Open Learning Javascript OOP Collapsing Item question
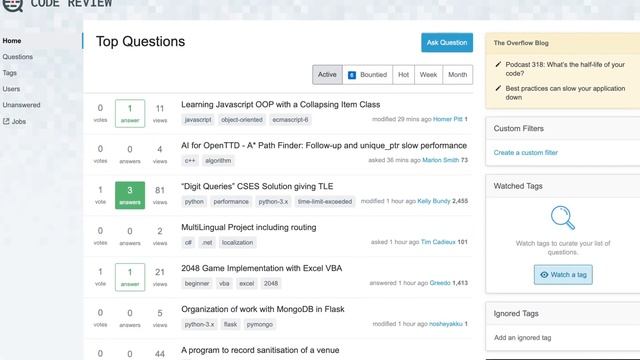This screenshot has width=640, height=360. point(280,104)
